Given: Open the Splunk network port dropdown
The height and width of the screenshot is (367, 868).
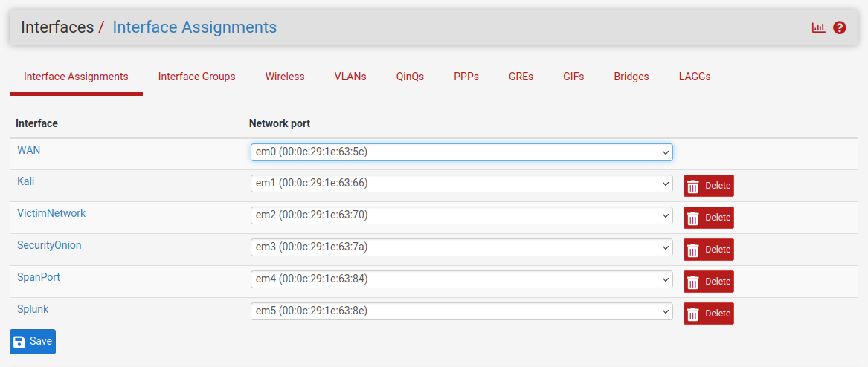Looking at the screenshot, I should (x=461, y=311).
